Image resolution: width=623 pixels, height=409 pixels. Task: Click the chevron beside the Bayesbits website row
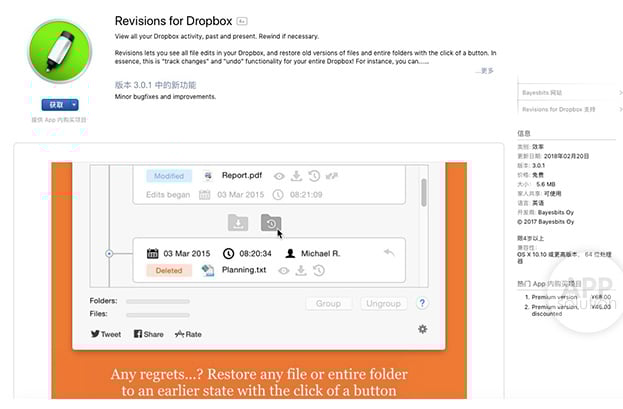[x=620, y=93]
